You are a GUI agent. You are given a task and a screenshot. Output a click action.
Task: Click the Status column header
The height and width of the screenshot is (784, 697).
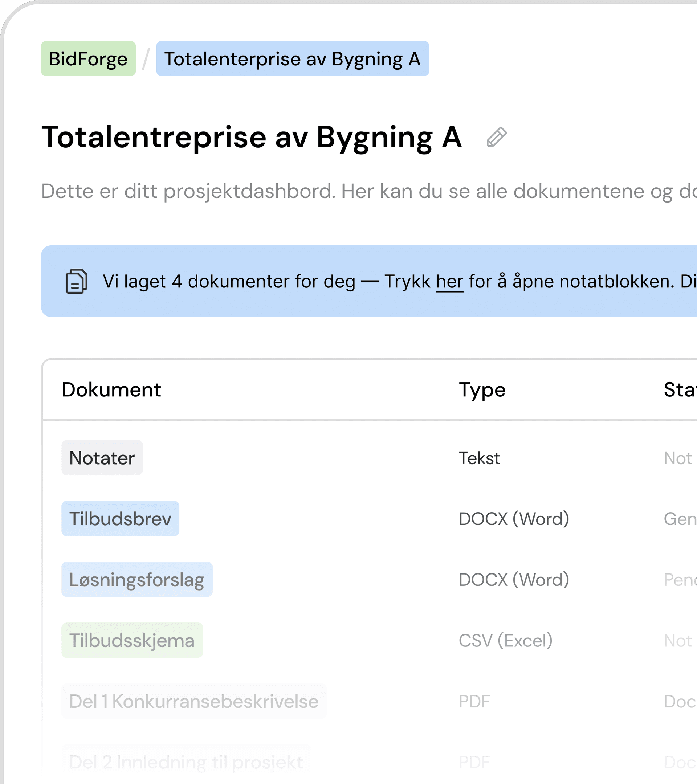680,390
